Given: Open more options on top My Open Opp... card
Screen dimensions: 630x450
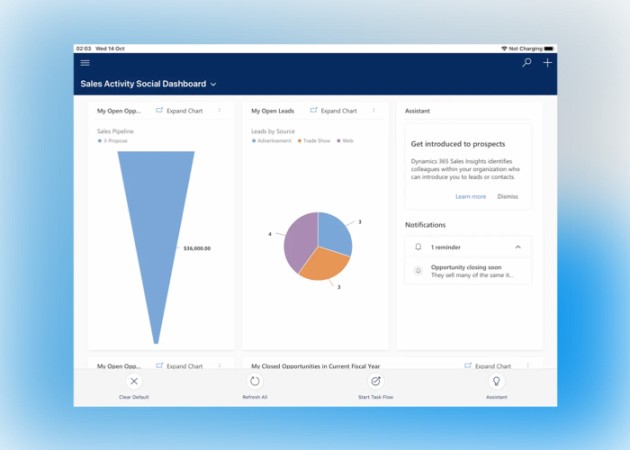Looking at the screenshot, I should pyautogui.click(x=219, y=110).
